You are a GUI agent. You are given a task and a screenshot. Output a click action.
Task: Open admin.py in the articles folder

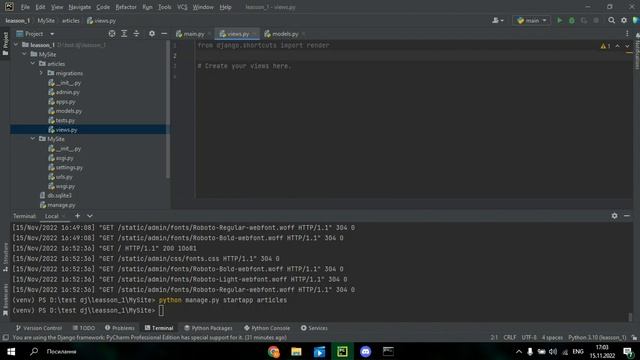(x=67, y=92)
